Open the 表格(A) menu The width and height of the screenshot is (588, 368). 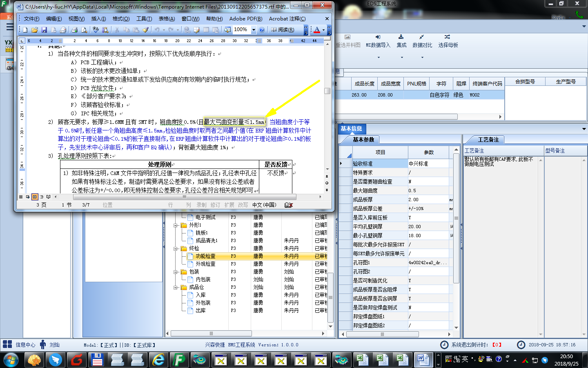(x=167, y=19)
